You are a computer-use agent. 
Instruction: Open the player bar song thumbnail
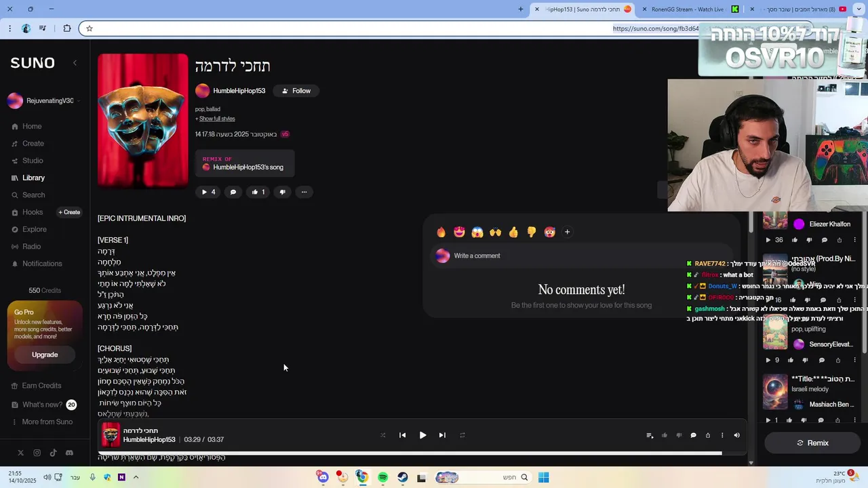tap(111, 434)
